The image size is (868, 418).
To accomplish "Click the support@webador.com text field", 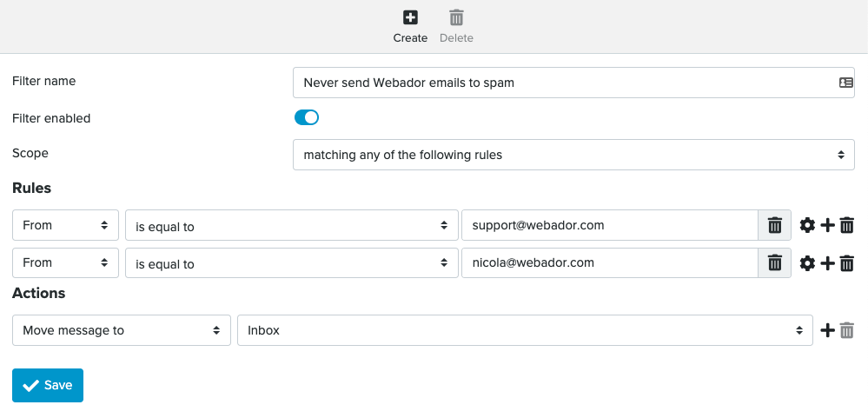I will [x=609, y=225].
